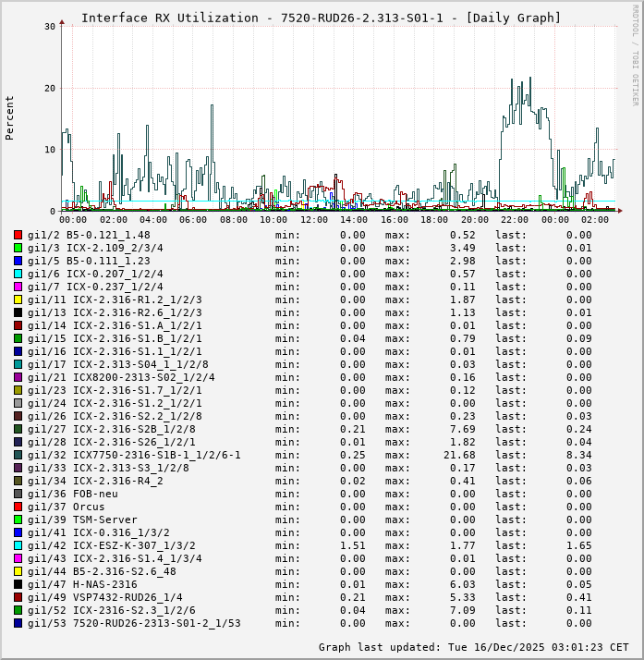Screen dimensions: 644x660
Task: Click the yellow swatch for gi1/11 ICX-2.316-R1.2_1/2/3
Action: [18, 299]
